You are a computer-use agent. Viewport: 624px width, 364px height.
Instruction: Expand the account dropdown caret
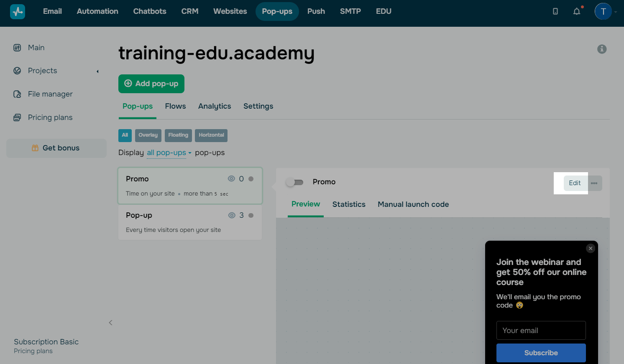616,12
